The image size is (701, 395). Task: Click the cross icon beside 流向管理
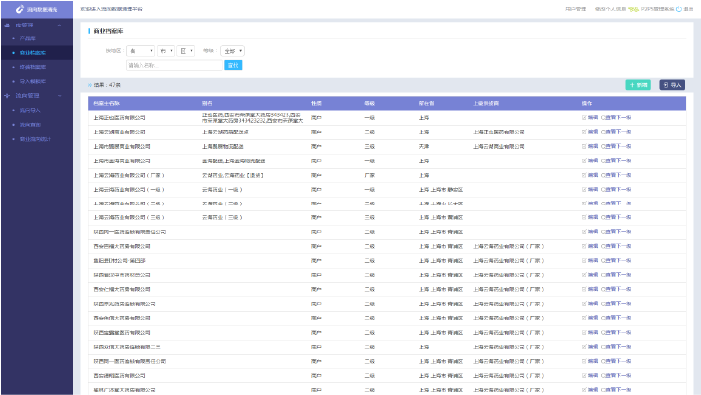pyautogui.click(x=7, y=96)
